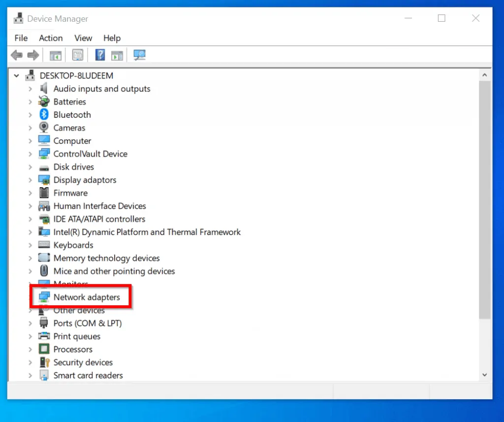Viewport: 504px width, 422px height.
Task: Select the Security devices entry
Action: tap(83, 362)
